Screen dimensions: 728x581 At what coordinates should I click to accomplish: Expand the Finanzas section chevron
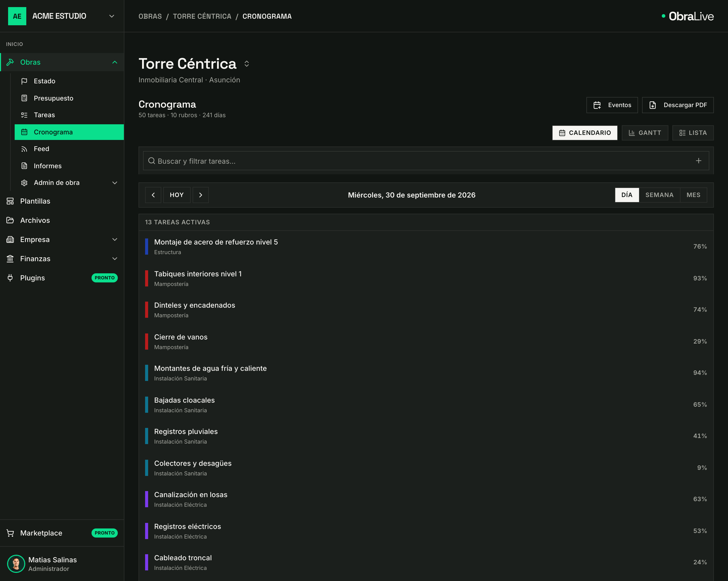115,259
